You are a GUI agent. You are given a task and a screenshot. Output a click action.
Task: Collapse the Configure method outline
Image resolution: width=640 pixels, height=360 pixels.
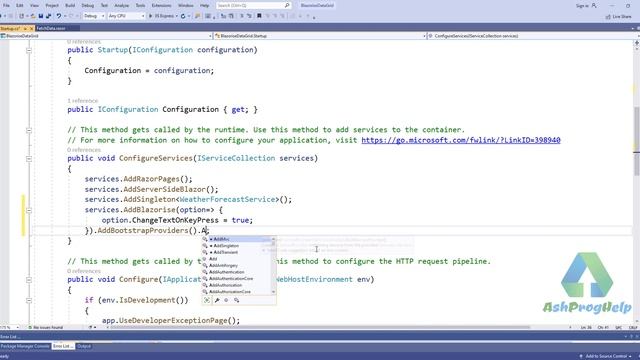[x=29, y=280]
